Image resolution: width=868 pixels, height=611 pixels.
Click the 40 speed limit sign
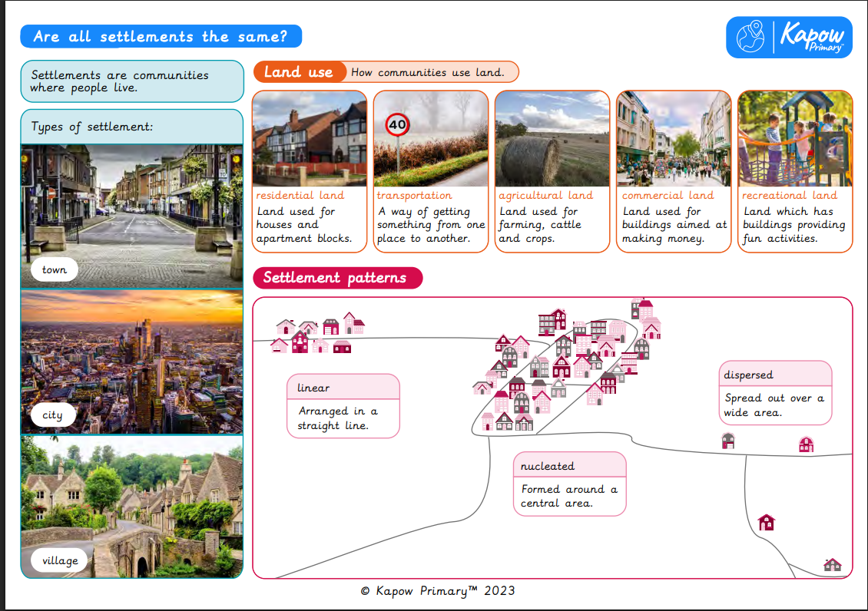pyautogui.click(x=397, y=124)
